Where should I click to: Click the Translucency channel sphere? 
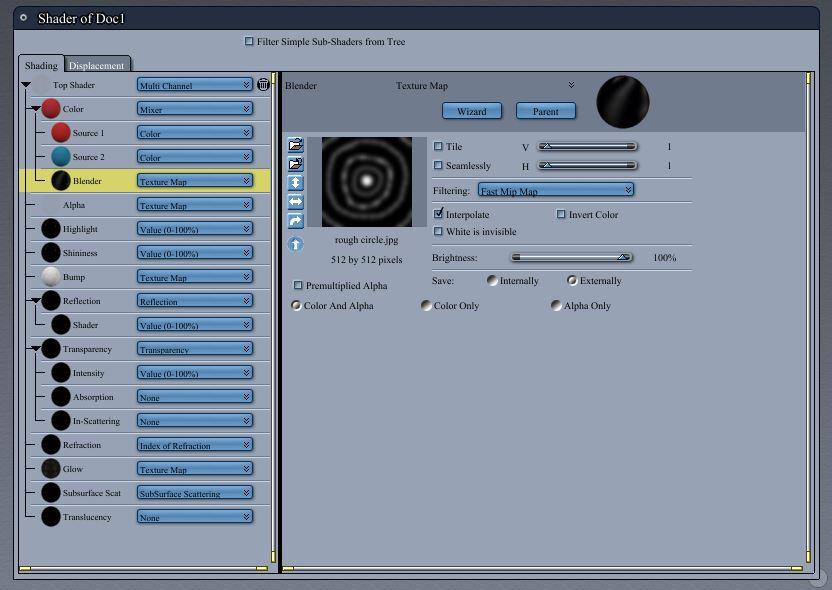tap(51, 517)
